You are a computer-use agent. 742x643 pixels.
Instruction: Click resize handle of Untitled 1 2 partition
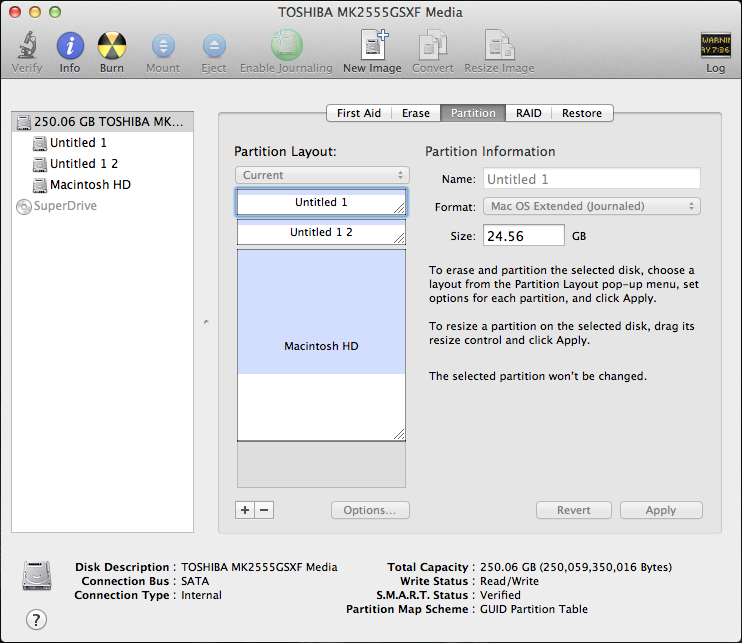[399, 238]
